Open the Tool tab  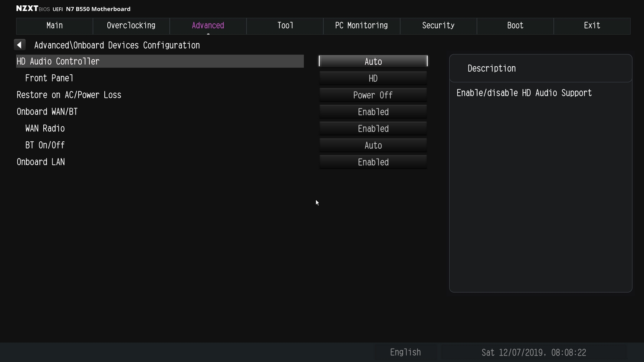point(285,26)
